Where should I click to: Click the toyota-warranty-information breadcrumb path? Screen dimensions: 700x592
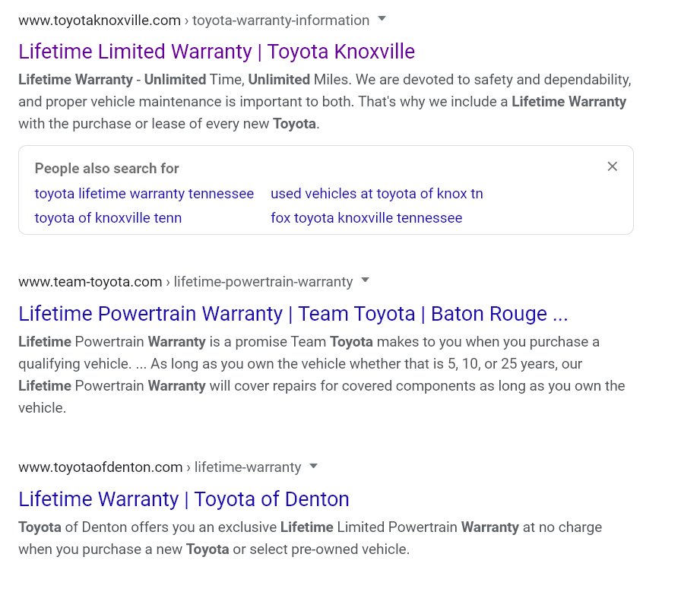(x=280, y=21)
